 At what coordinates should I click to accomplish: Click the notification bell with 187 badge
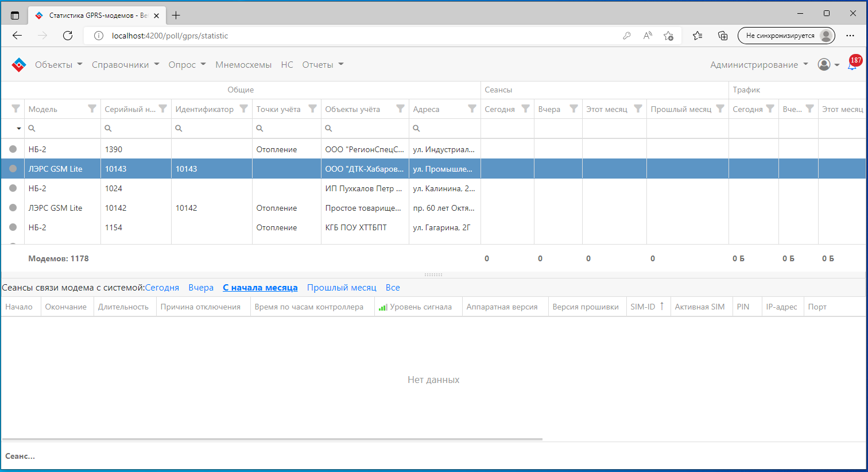coord(852,65)
